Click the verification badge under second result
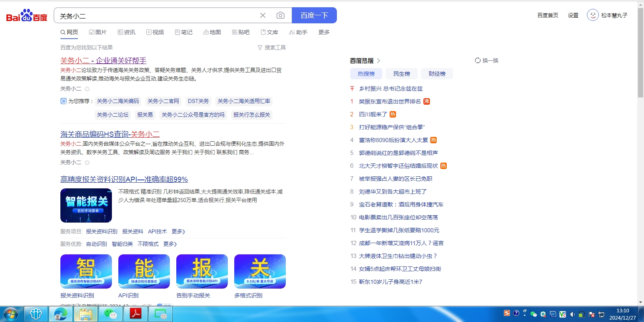 (87, 163)
